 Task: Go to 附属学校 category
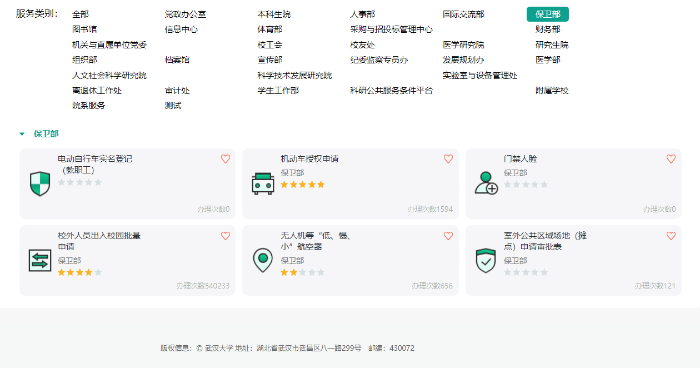(x=552, y=91)
